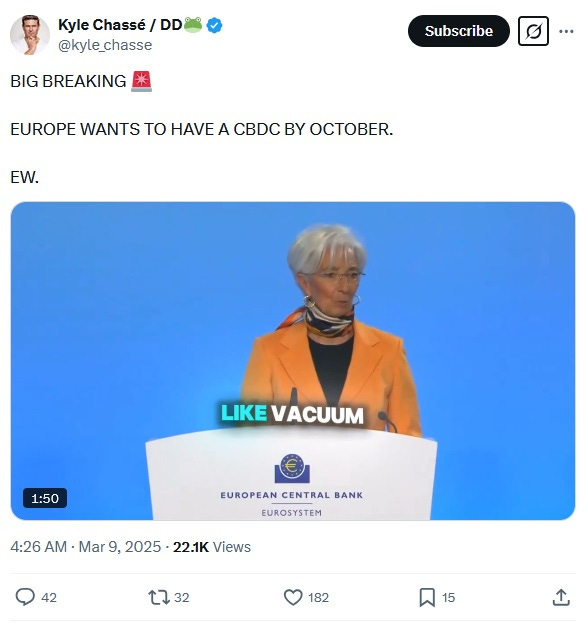This screenshot has width=585, height=625.
Task: Open the share post icon
Action: (x=561, y=597)
